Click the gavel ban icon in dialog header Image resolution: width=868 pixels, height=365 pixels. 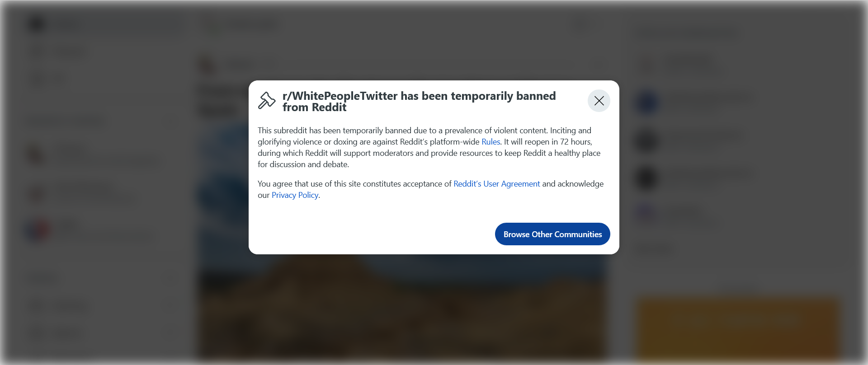pyautogui.click(x=266, y=100)
